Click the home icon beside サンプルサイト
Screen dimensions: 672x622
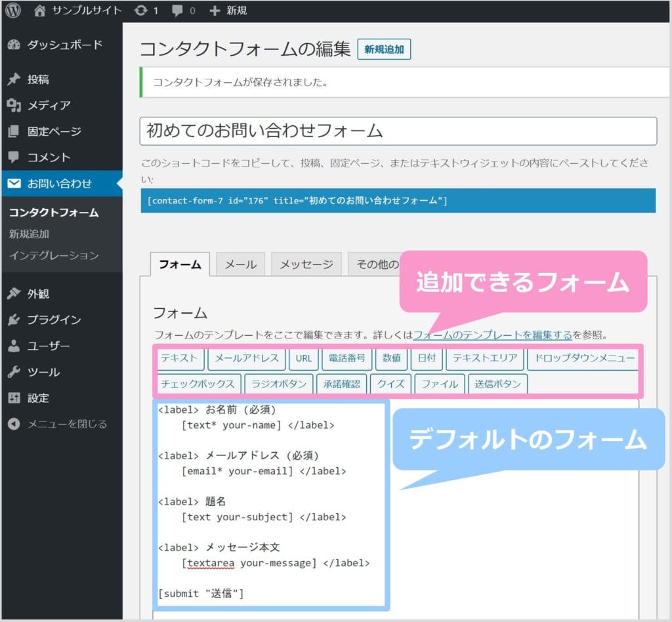[x=39, y=10]
